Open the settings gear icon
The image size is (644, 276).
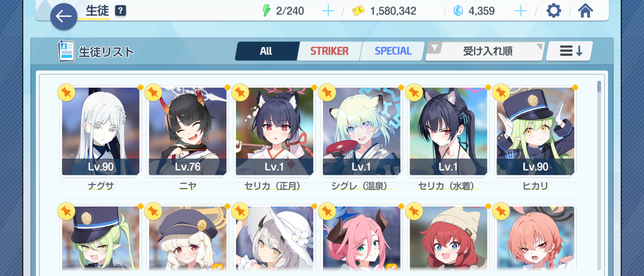point(554,11)
